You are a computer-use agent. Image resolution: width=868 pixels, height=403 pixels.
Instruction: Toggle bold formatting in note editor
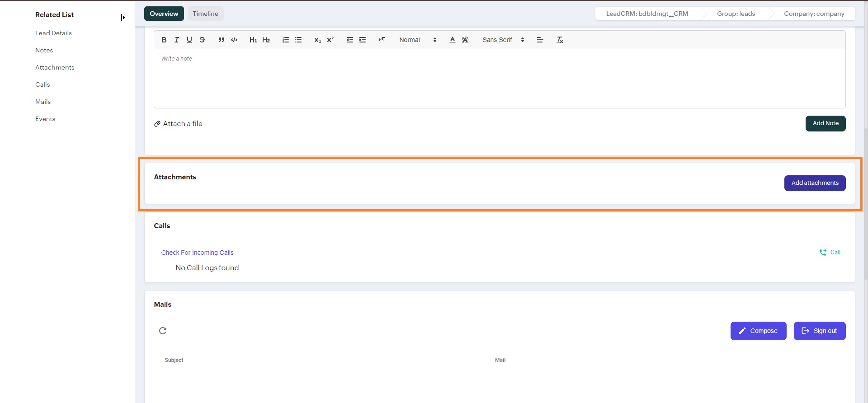click(x=164, y=40)
